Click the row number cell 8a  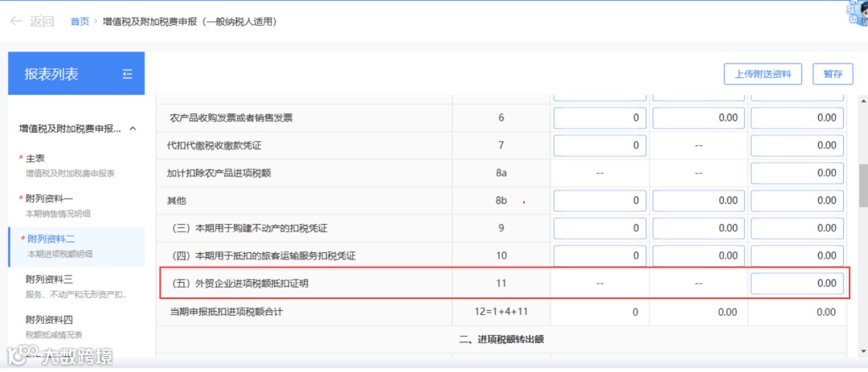[501, 174]
